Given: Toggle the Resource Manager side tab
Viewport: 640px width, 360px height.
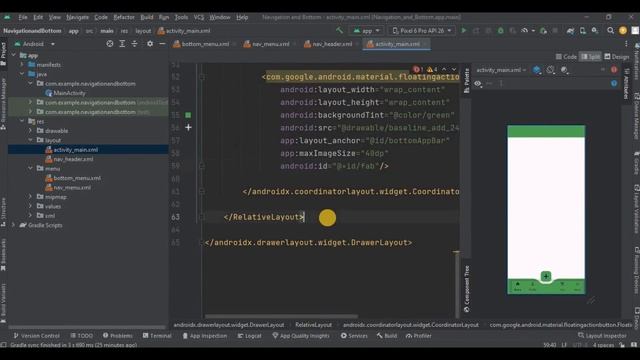Looking at the screenshot, I should (3, 104).
